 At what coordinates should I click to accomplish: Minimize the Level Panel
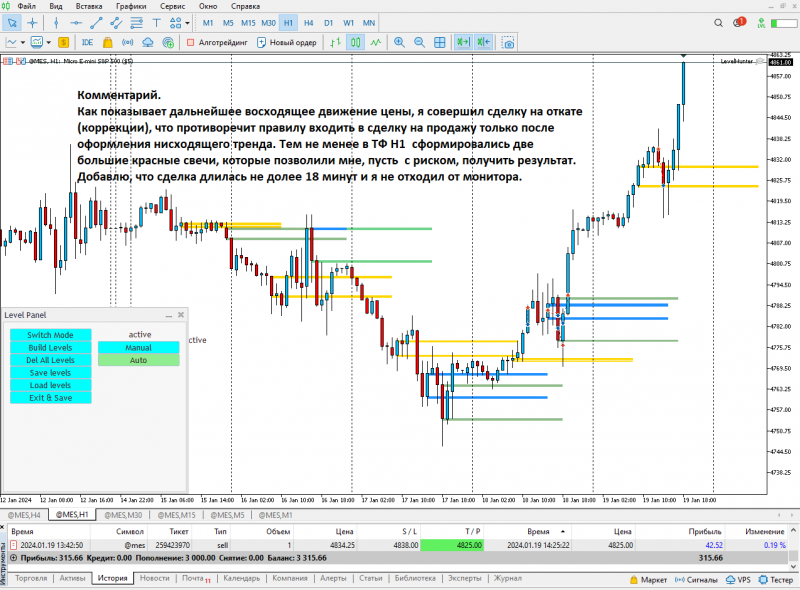(168, 315)
